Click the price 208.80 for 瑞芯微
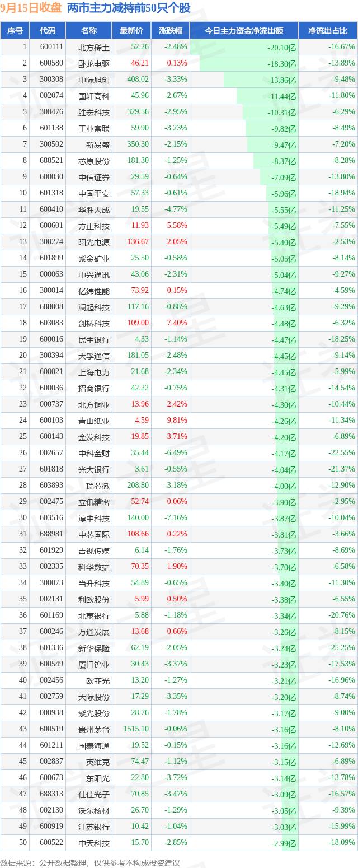Viewport: 358px width, 868px height. point(138,486)
